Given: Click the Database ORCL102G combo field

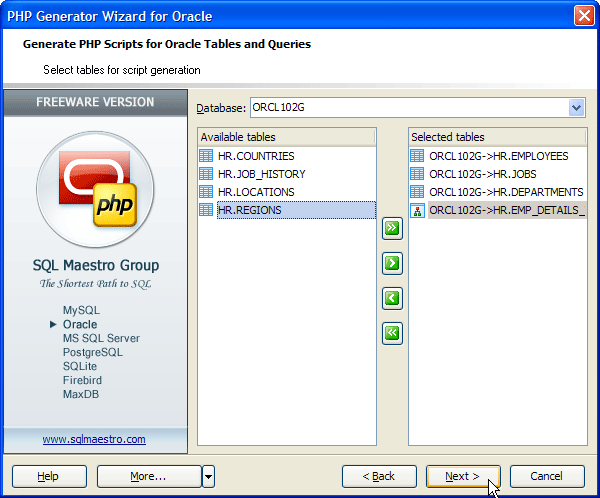Looking at the screenshot, I should coord(418,108).
